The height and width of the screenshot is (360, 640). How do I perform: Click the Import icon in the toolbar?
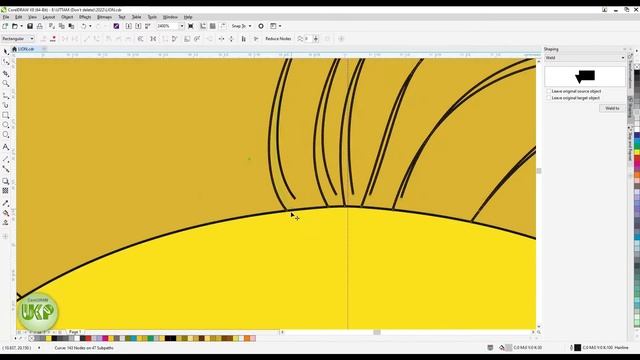(129, 26)
